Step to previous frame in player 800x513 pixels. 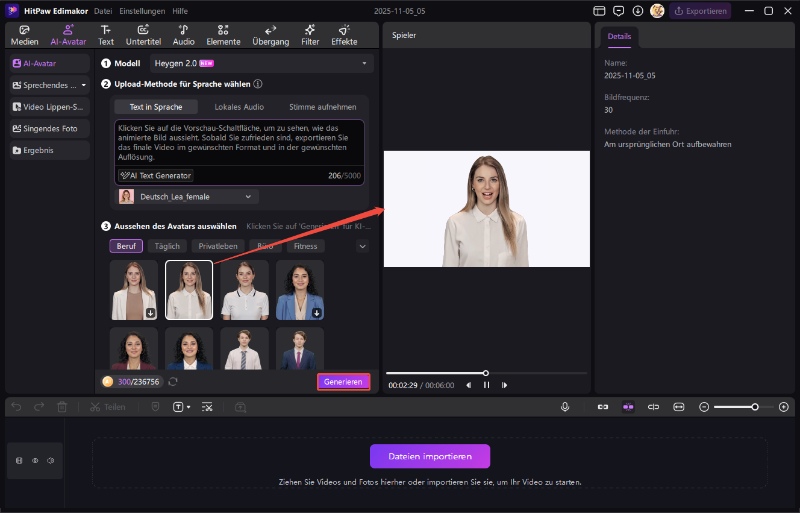click(468, 385)
